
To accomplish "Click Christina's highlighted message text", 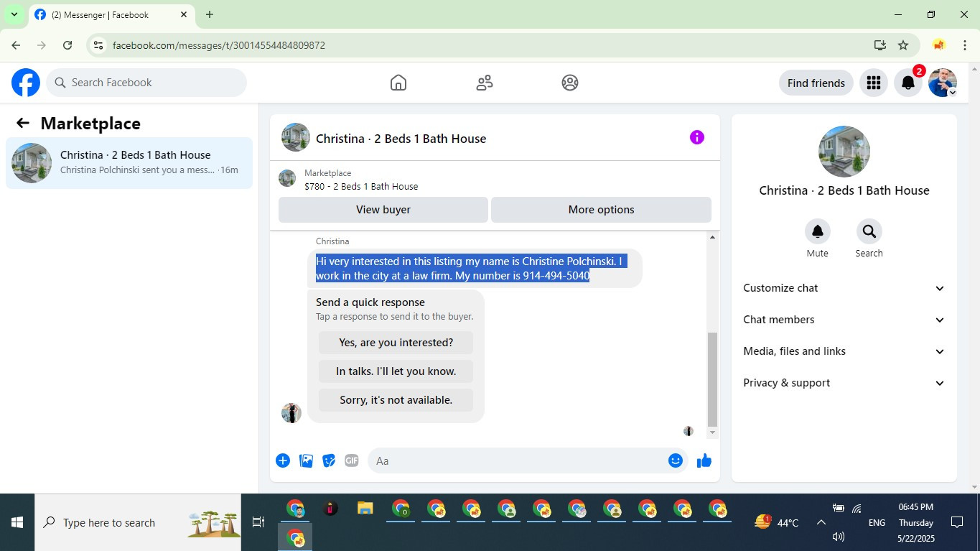I will pos(472,269).
